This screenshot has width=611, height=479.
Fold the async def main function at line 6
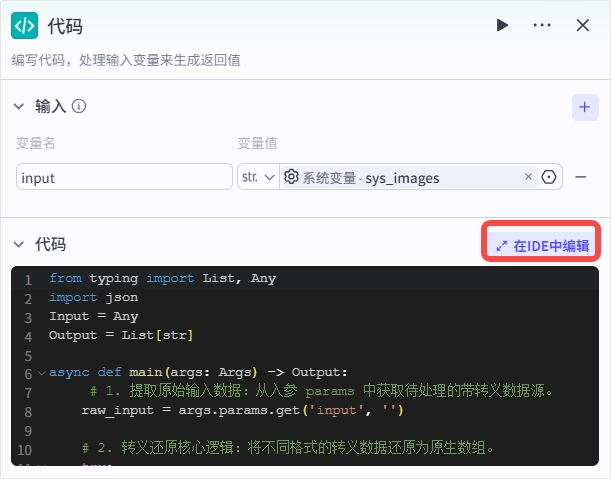pos(42,373)
